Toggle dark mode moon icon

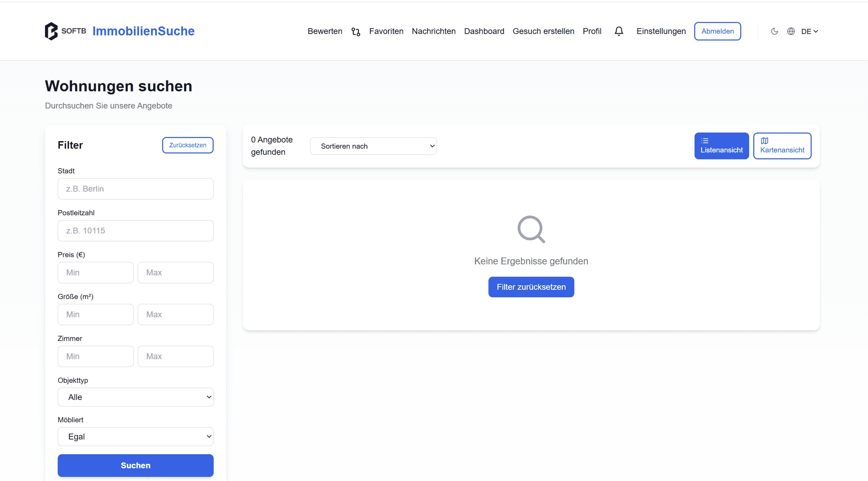[x=774, y=31]
